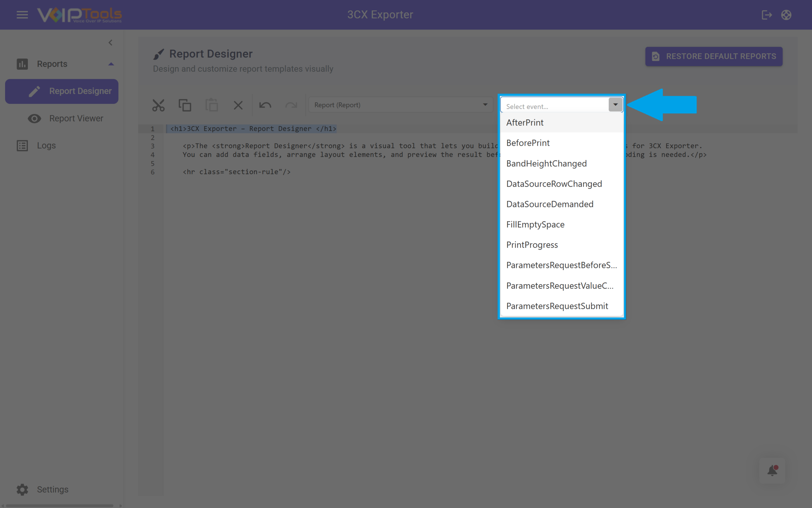Viewport: 812px width, 508px height.
Task: Open Report Designer in sidebar
Action: (62, 91)
